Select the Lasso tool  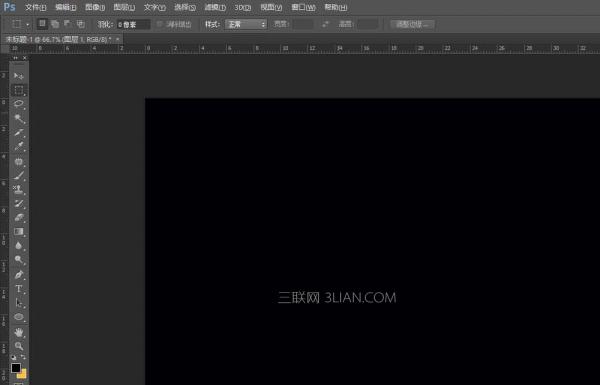(18, 104)
